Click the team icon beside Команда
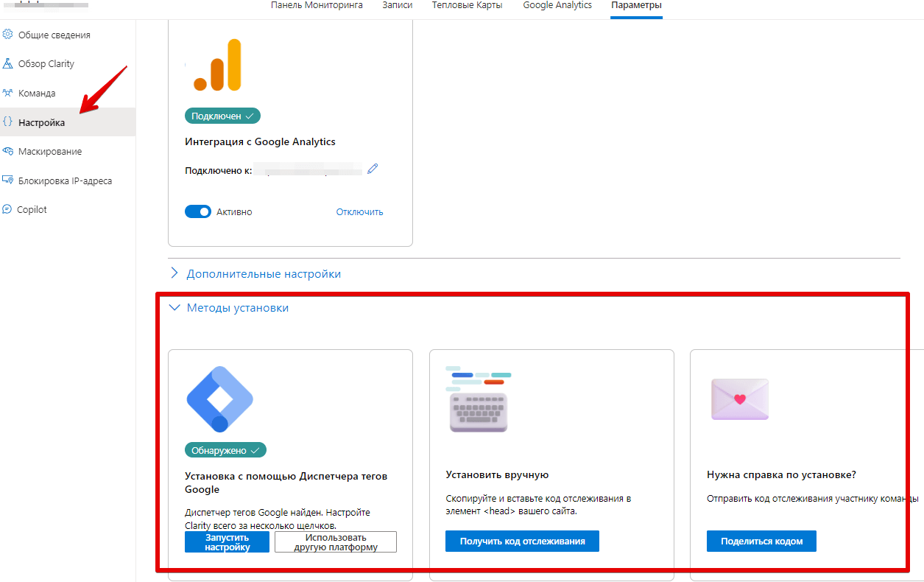Image resolution: width=924 pixels, height=582 pixels. 7,94
